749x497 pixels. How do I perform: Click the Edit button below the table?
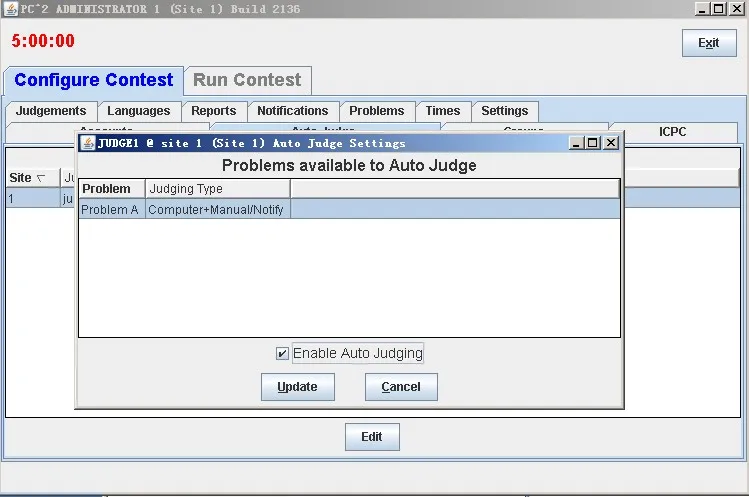tap(372, 437)
